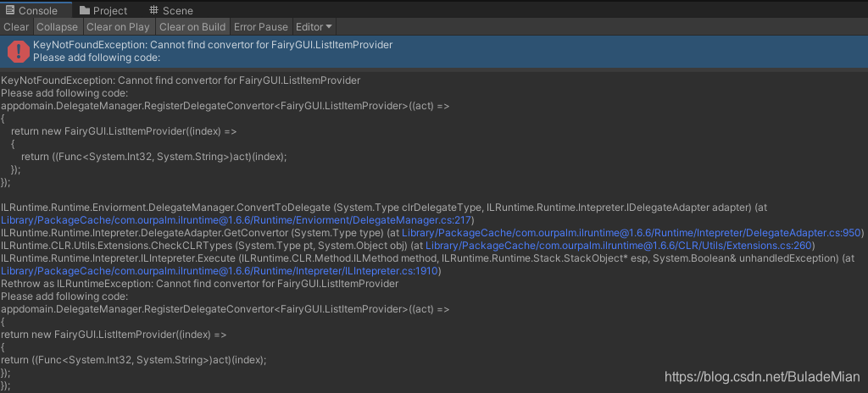Image resolution: width=868 pixels, height=393 pixels.
Task: Open the DelegateManager.cs:217 link
Action: click(x=236, y=220)
